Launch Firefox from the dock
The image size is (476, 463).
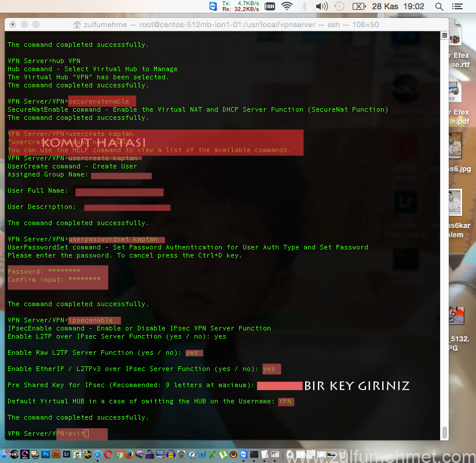coord(129,454)
